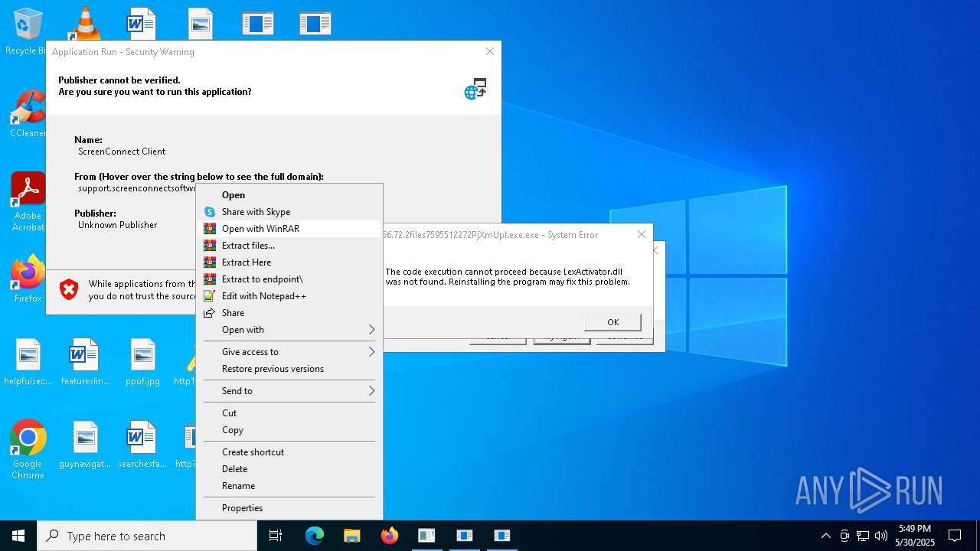The width and height of the screenshot is (980, 551).
Task: Close the System Error dialog
Action: point(642,235)
